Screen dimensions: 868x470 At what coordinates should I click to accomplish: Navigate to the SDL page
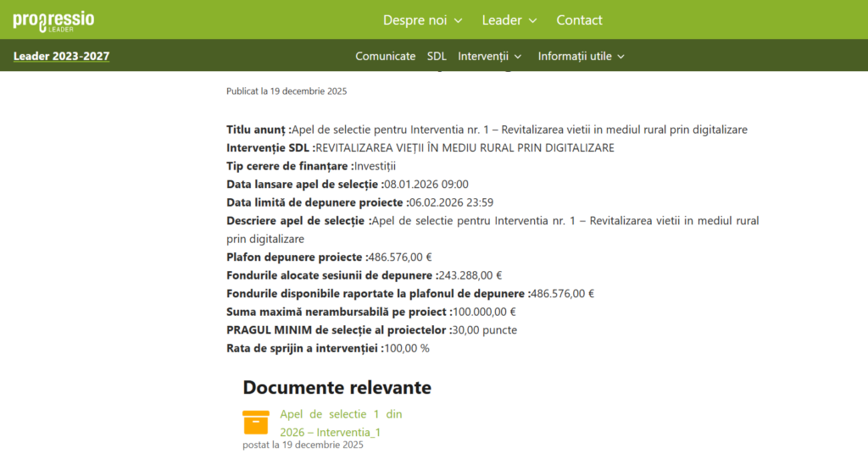pyautogui.click(x=437, y=57)
